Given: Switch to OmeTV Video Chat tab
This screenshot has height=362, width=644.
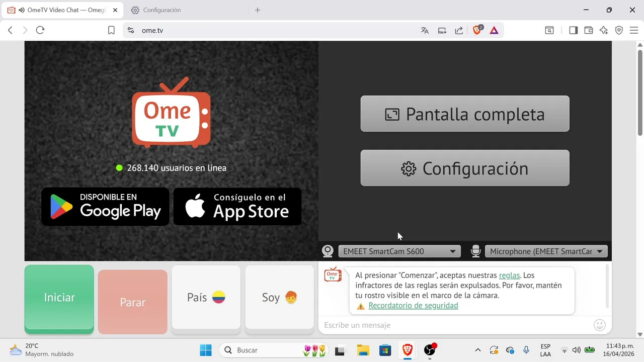Looking at the screenshot, I should (62, 10).
